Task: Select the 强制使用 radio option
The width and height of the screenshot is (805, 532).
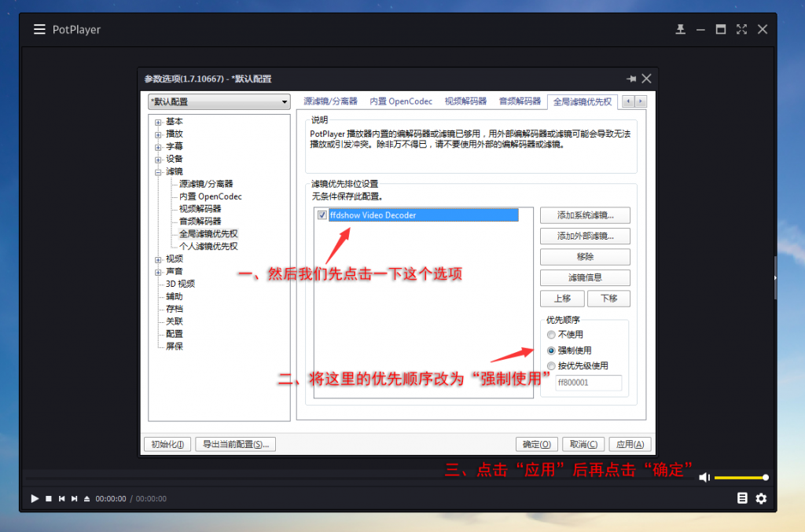Action: [x=551, y=350]
